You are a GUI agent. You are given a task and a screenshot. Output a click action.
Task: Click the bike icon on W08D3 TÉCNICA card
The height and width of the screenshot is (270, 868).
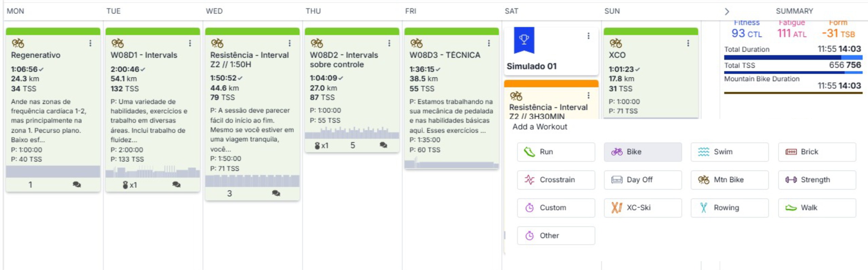416,43
